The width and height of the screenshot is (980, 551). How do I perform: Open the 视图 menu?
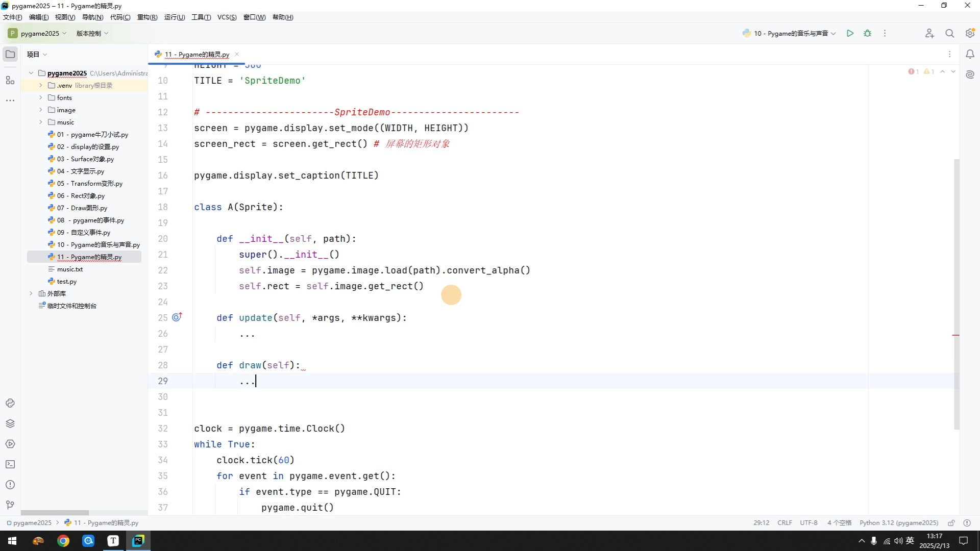click(65, 17)
